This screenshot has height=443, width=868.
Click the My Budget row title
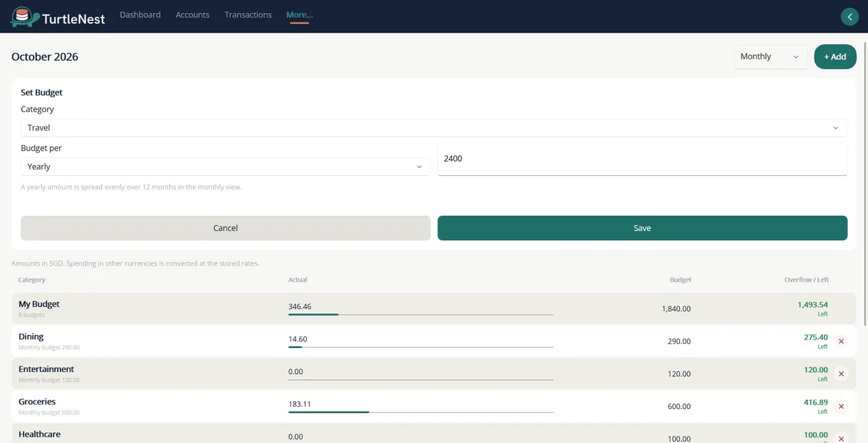[x=39, y=304]
